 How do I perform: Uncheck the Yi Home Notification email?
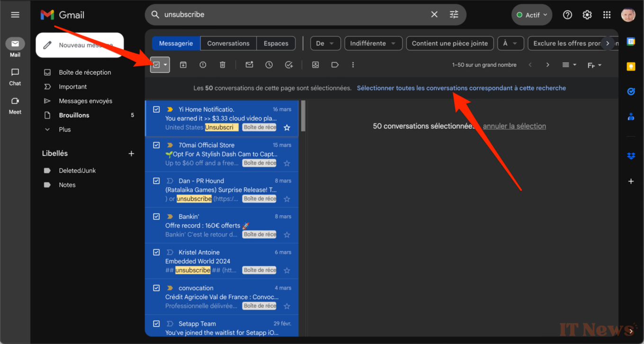[x=157, y=109]
